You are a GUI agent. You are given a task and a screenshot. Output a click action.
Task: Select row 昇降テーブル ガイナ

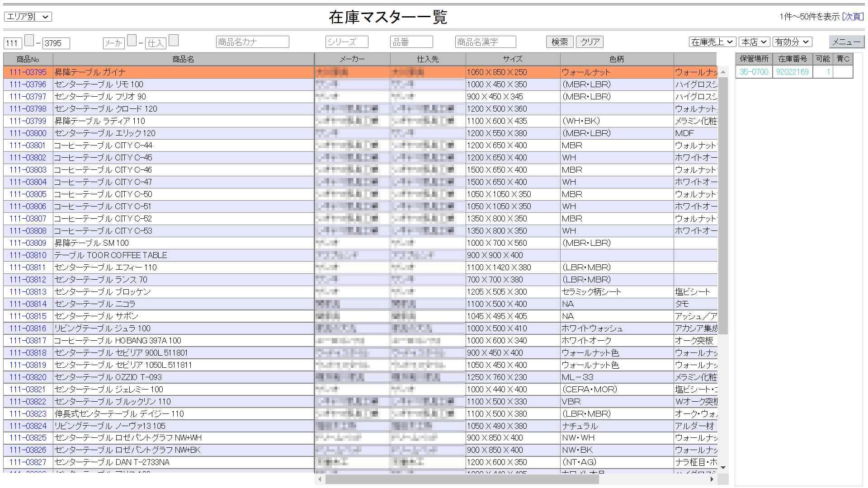pos(360,72)
